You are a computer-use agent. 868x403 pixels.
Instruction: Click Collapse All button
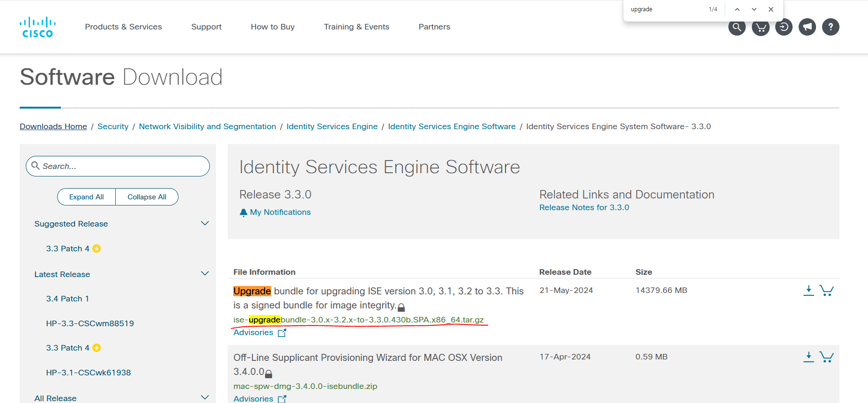pos(147,197)
